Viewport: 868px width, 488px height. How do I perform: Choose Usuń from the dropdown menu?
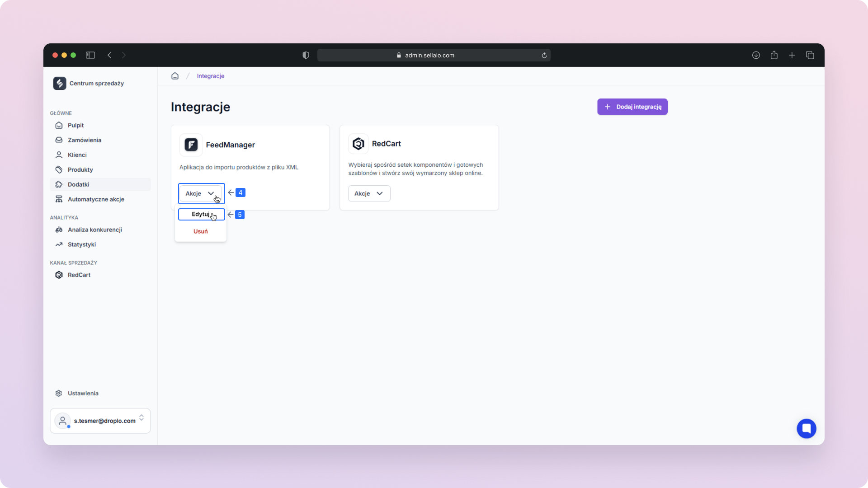(x=201, y=231)
